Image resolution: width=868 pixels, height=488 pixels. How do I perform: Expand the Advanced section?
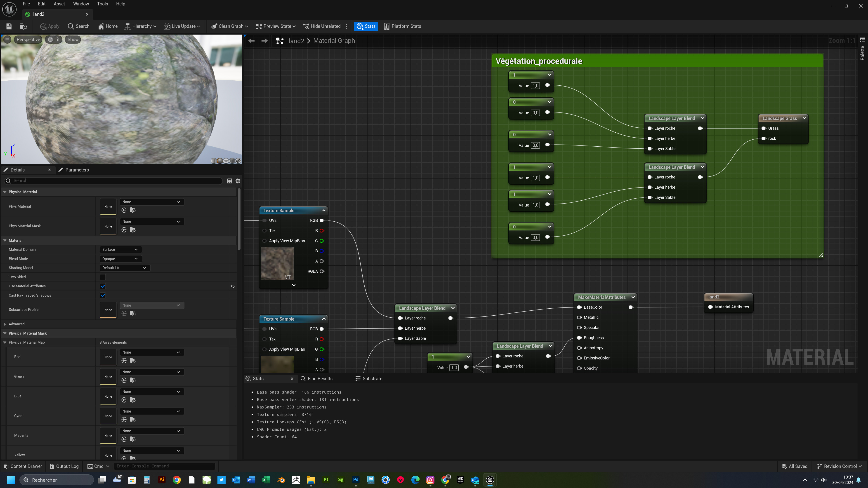(x=5, y=324)
